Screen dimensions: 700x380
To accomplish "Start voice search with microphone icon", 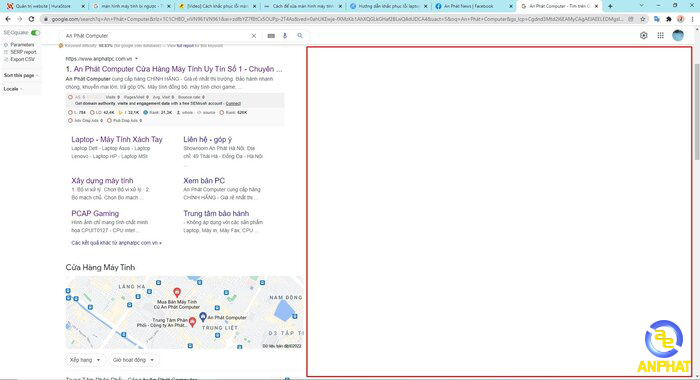I will click(x=285, y=36).
